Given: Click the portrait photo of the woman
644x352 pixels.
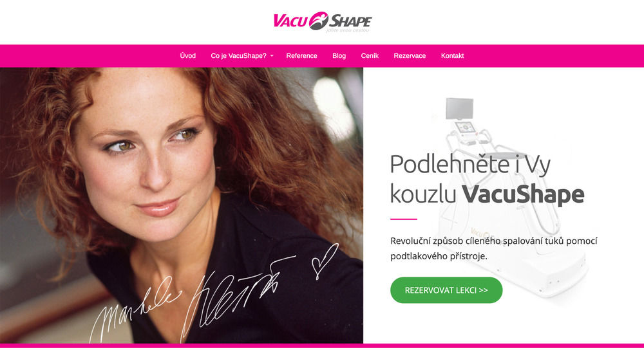Looking at the screenshot, I should pos(182,205).
